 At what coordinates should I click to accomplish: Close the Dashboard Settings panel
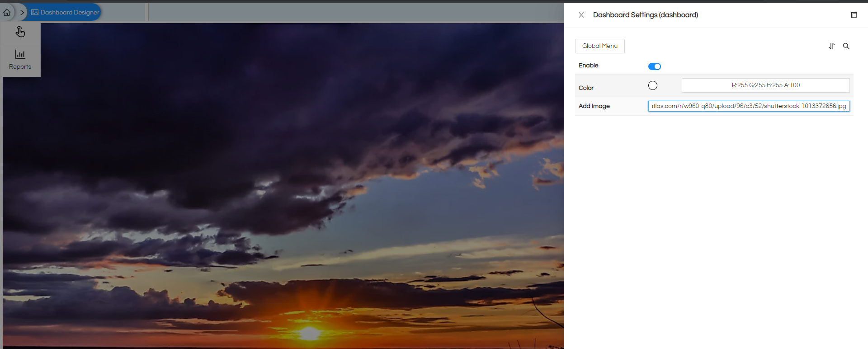pos(581,15)
